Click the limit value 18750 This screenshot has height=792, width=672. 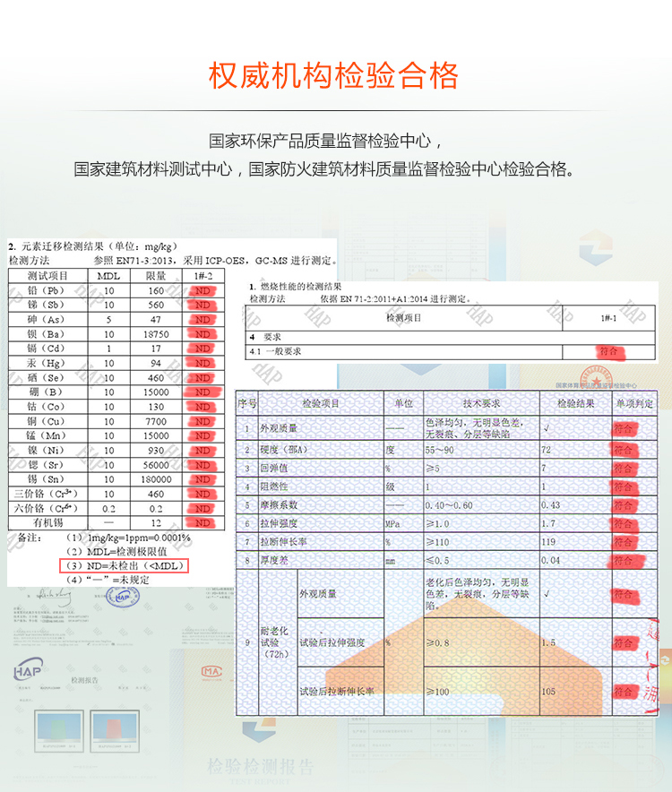tap(156, 334)
